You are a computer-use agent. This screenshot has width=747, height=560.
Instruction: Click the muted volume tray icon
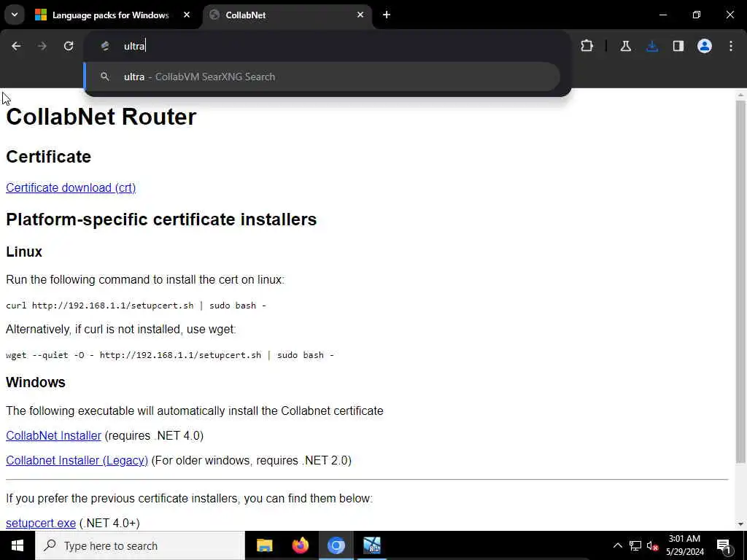click(x=652, y=545)
